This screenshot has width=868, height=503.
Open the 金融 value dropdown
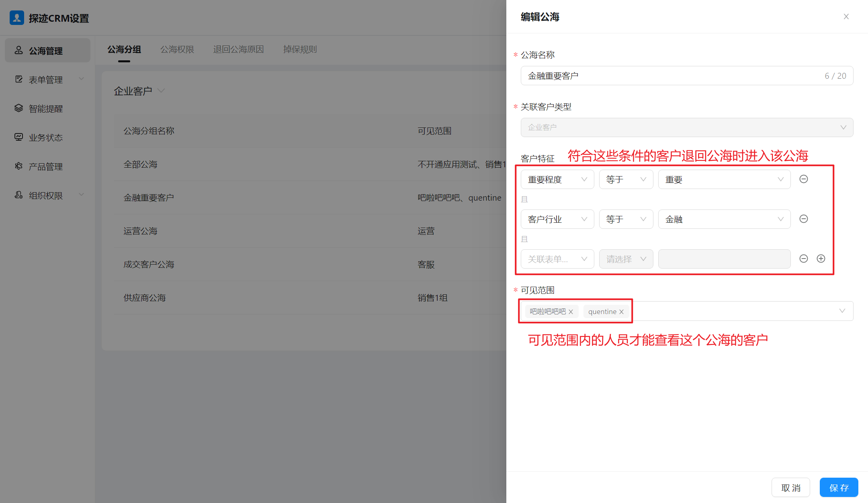click(x=724, y=219)
